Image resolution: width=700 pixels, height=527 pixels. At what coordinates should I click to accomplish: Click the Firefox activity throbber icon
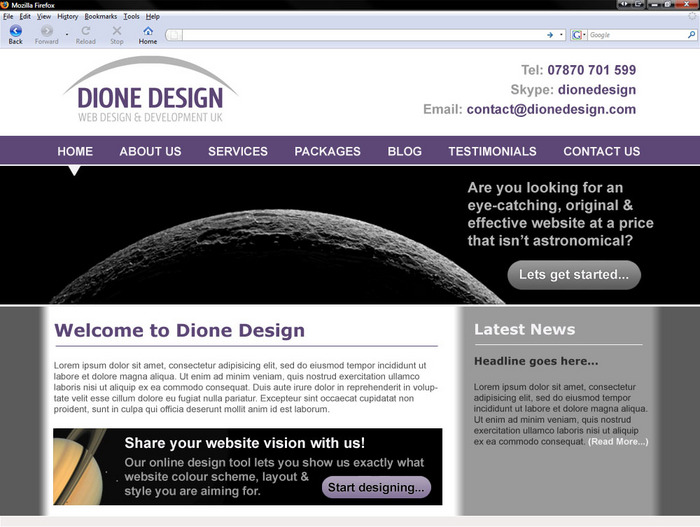pyautogui.click(x=692, y=16)
